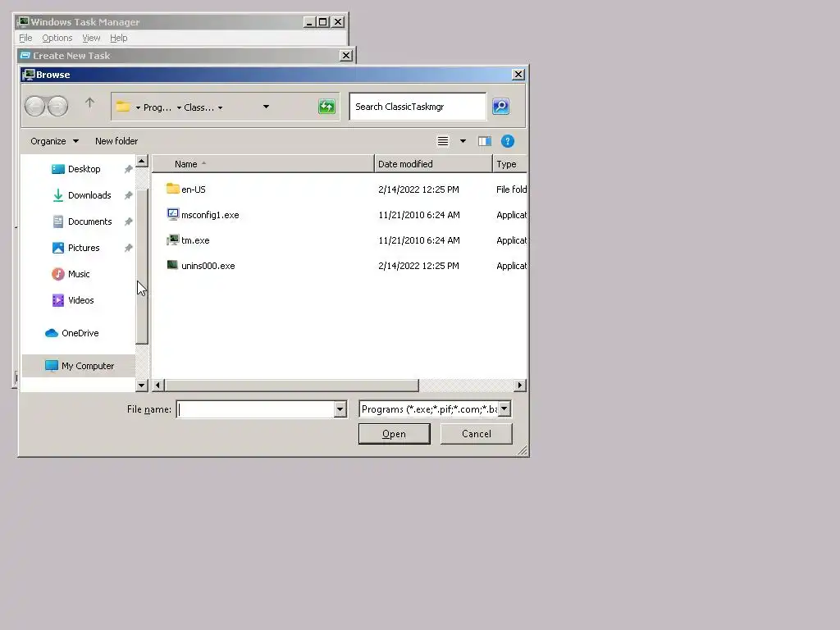Click en-US date 2/14/2022 12:25 PM

click(418, 189)
